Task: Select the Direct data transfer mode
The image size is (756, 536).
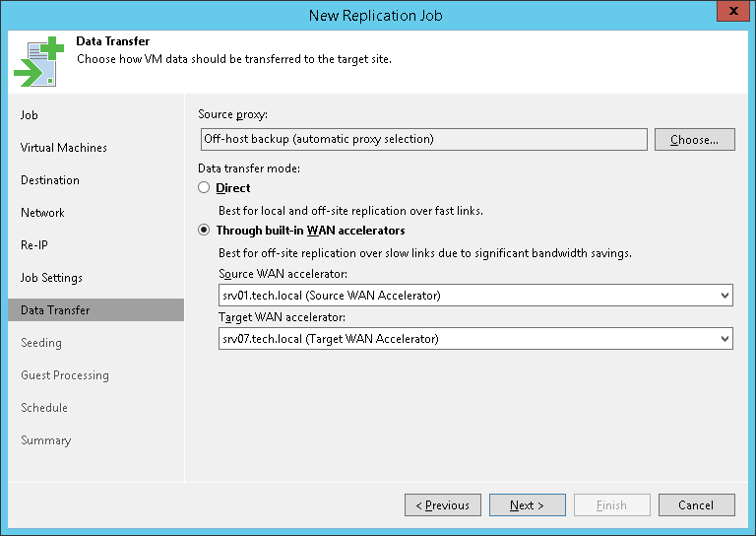Action: coord(204,188)
